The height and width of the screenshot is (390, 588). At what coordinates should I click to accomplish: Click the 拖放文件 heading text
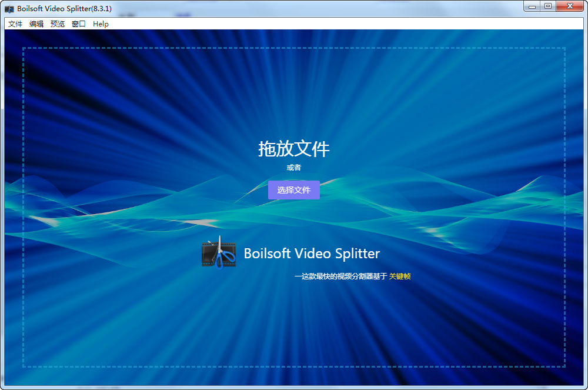point(294,149)
